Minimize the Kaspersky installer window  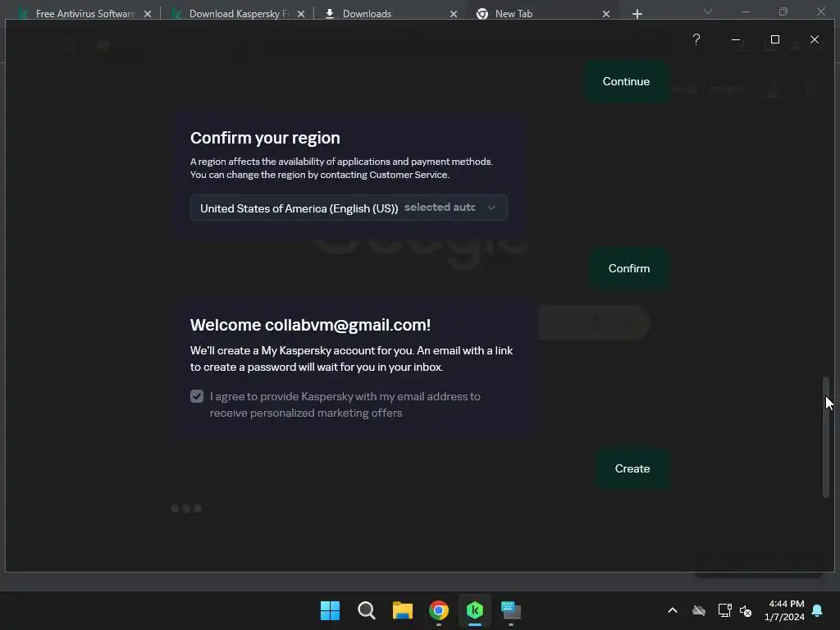736,39
